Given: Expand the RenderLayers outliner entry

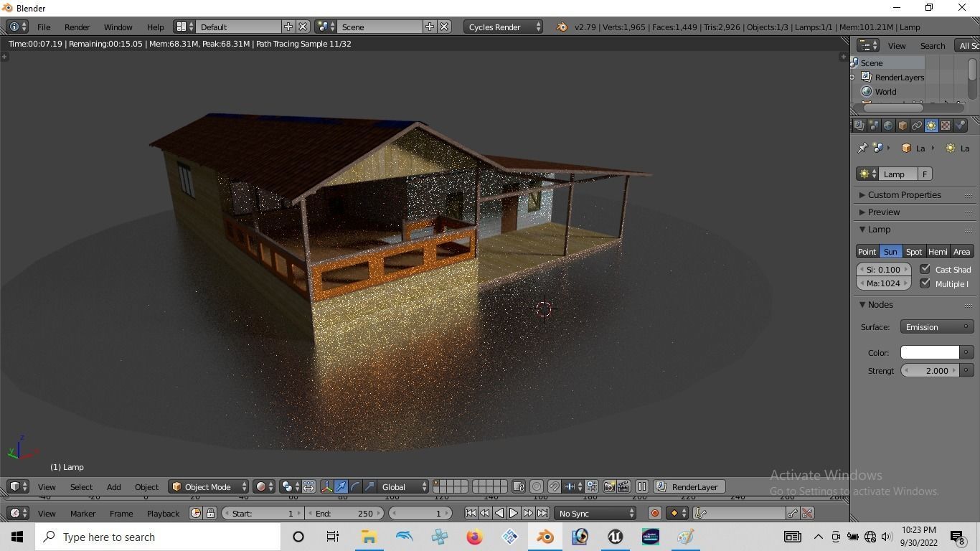Looking at the screenshot, I should [852, 77].
